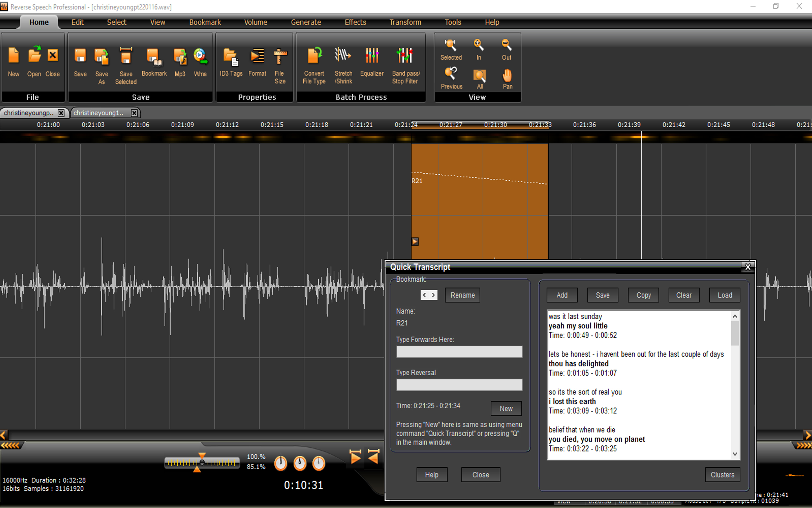The height and width of the screenshot is (508, 812).
Task: Click Rename in Quick Transcript
Action: click(462, 295)
